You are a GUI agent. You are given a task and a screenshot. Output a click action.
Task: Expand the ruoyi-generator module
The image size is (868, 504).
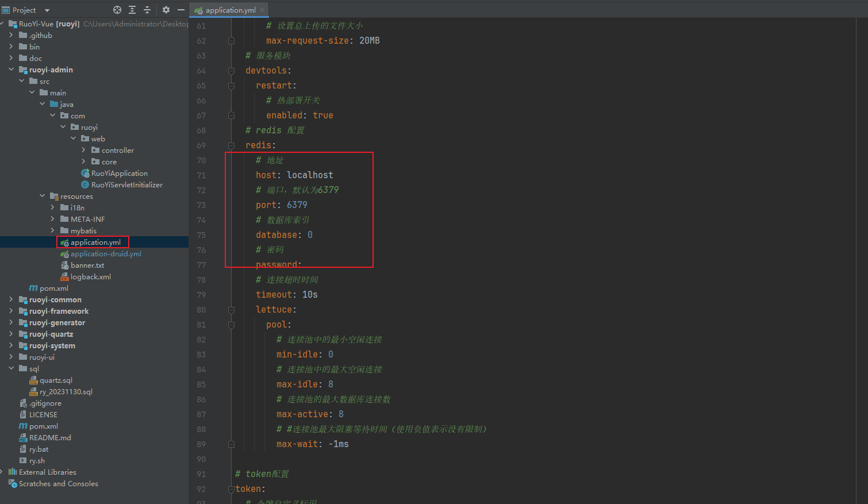11,322
